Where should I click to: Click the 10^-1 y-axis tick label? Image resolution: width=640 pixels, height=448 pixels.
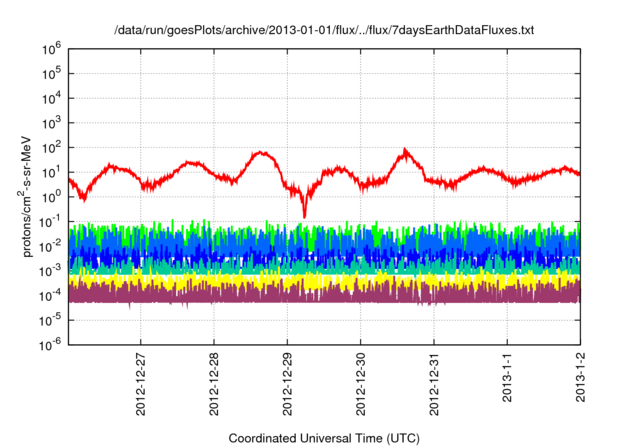point(50,222)
